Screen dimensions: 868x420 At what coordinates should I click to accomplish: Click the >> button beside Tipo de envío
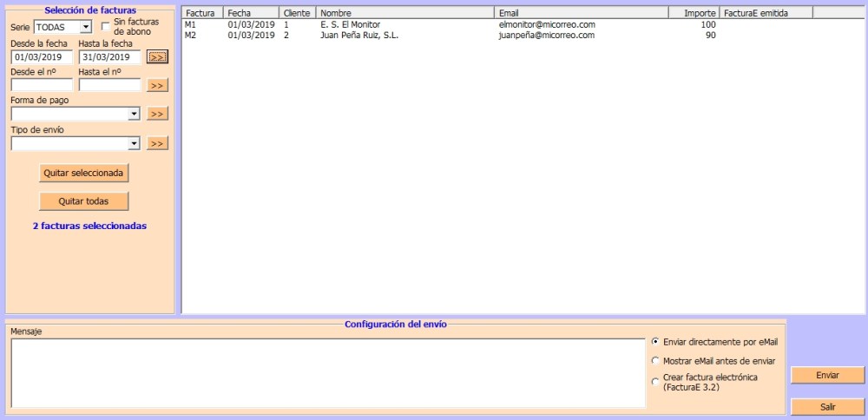click(x=157, y=143)
